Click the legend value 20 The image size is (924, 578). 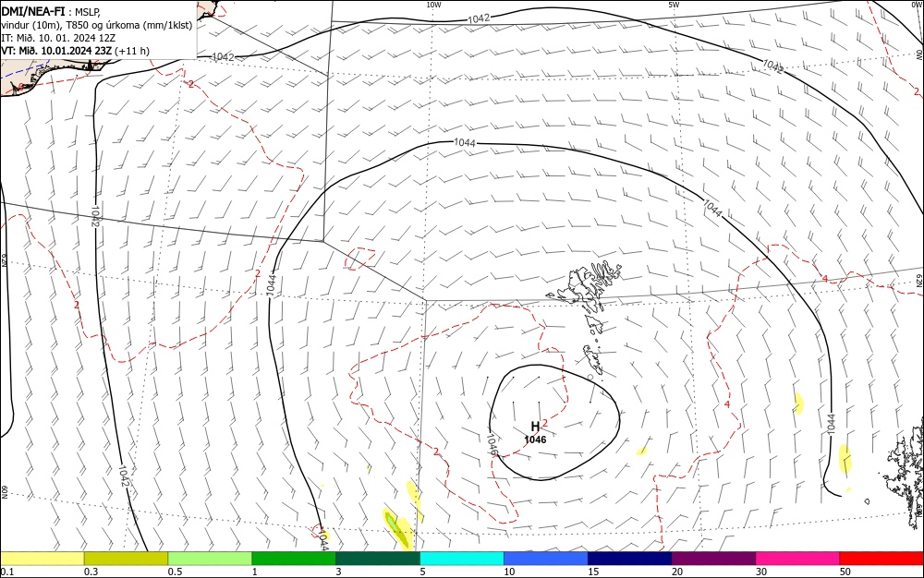(677, 572)
